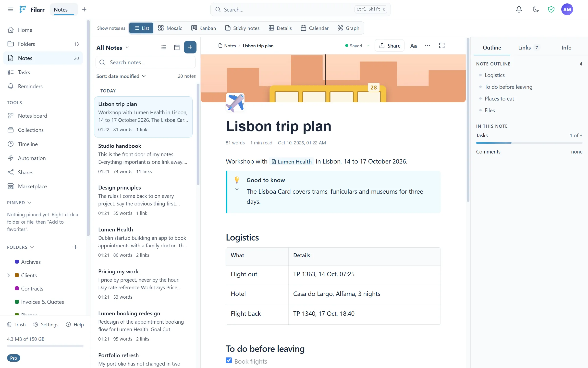Click the purple Contracts folder color swatch
Screen dimensions: 588x368
(x=17, y=288)
